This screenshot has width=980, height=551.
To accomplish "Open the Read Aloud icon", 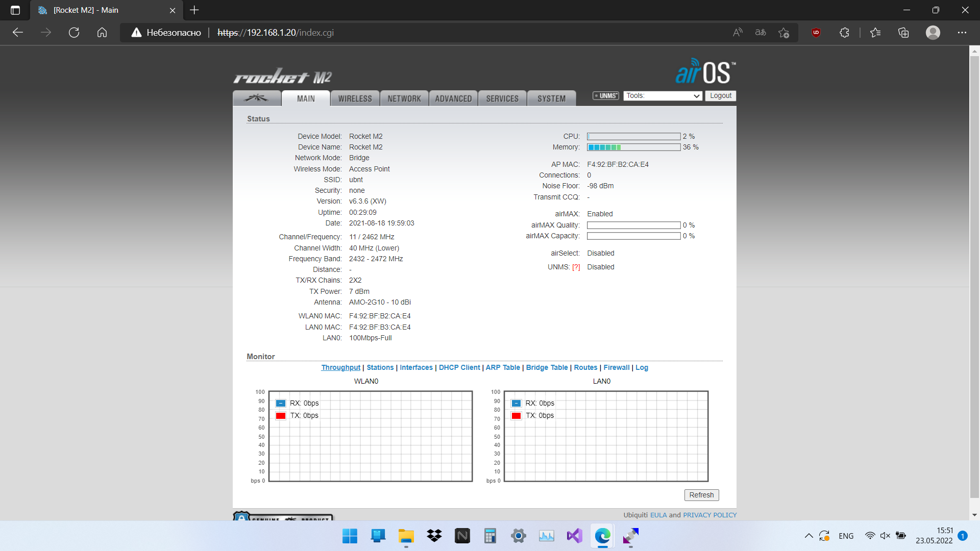I will (738, 32).
